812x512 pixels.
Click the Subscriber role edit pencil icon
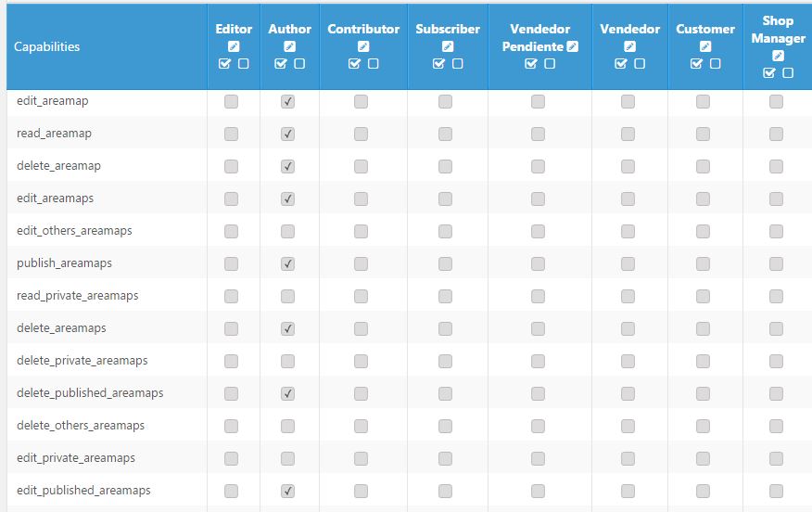coord(448,46)
